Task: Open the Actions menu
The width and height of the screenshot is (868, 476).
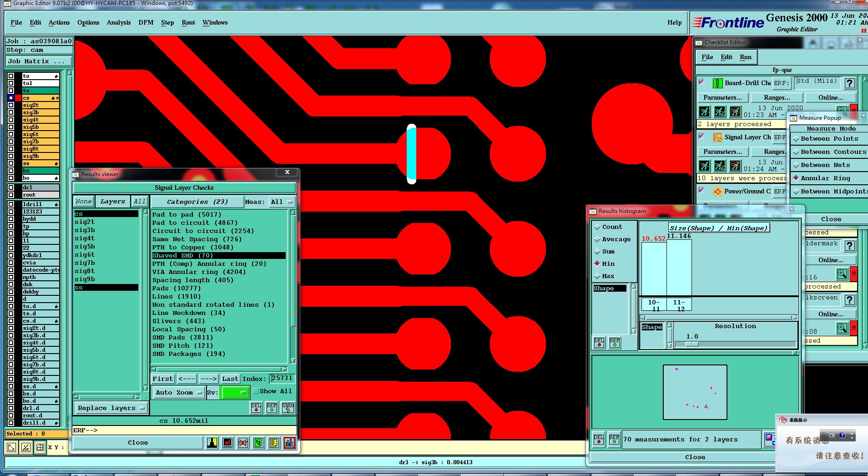Action: pyautogui.click(x=59, y=22)
